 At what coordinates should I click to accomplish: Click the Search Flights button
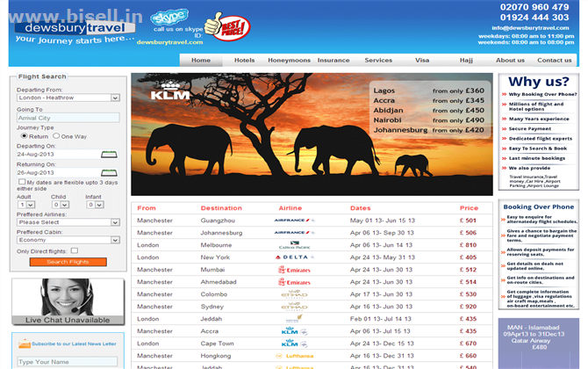click(68, 262)
